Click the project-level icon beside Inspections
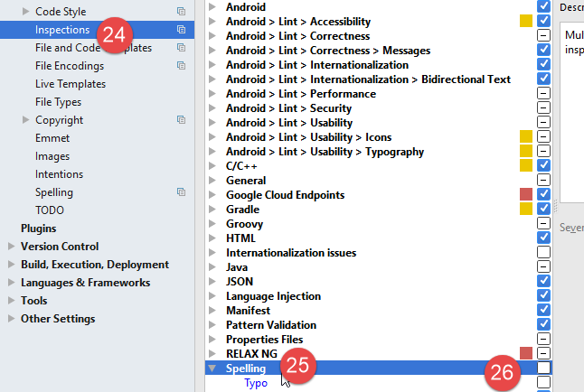The image size is (584, 392). (182, 30)
